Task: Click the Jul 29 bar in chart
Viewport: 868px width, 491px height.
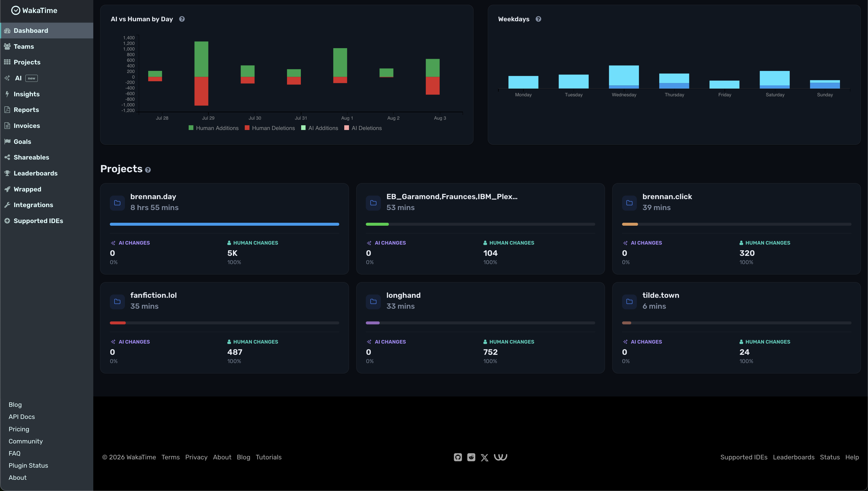Action: (x=201, y=74)
